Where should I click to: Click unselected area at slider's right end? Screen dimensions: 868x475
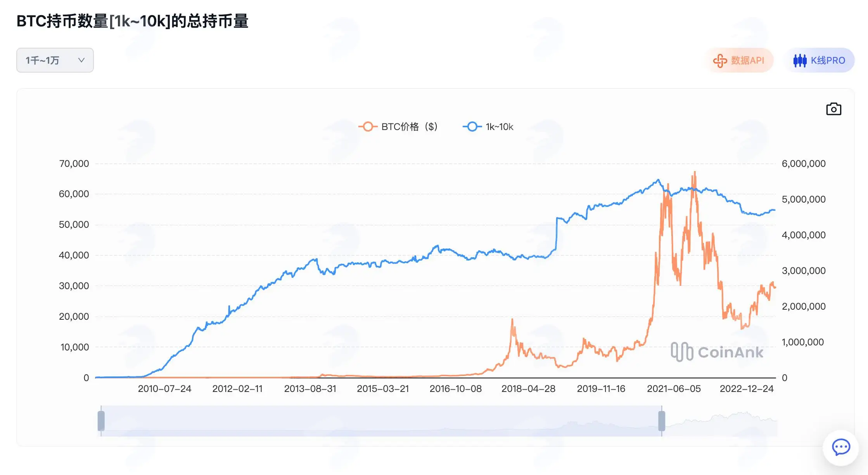tap(721, 421)
